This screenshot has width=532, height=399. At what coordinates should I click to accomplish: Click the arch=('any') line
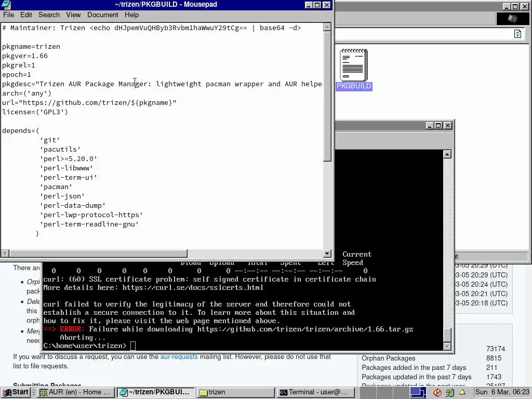(27, 94)
